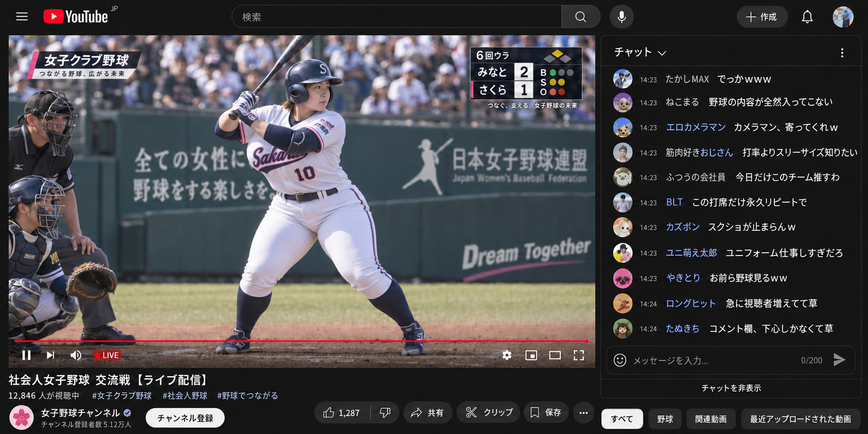Click the red video progress bar
Image resolution: width=868 pixels, height=434 pixels.
click(301, 341)
